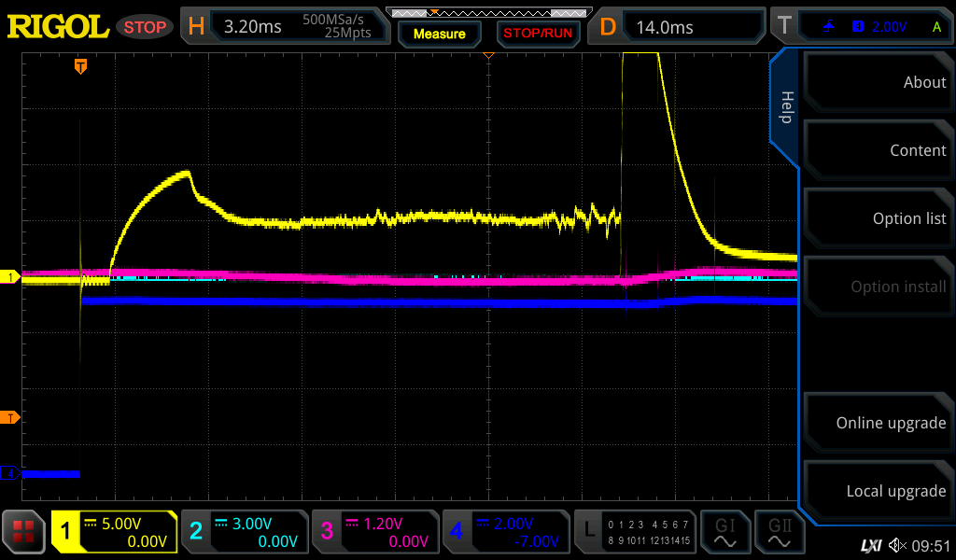Open the GII signal generator
956x560 pixels.
point(779,533)
